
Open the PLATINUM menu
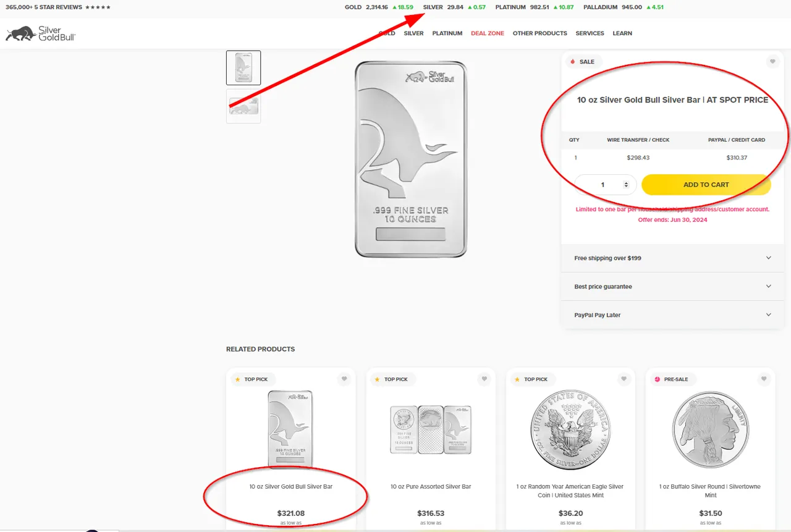click(447, 33)
